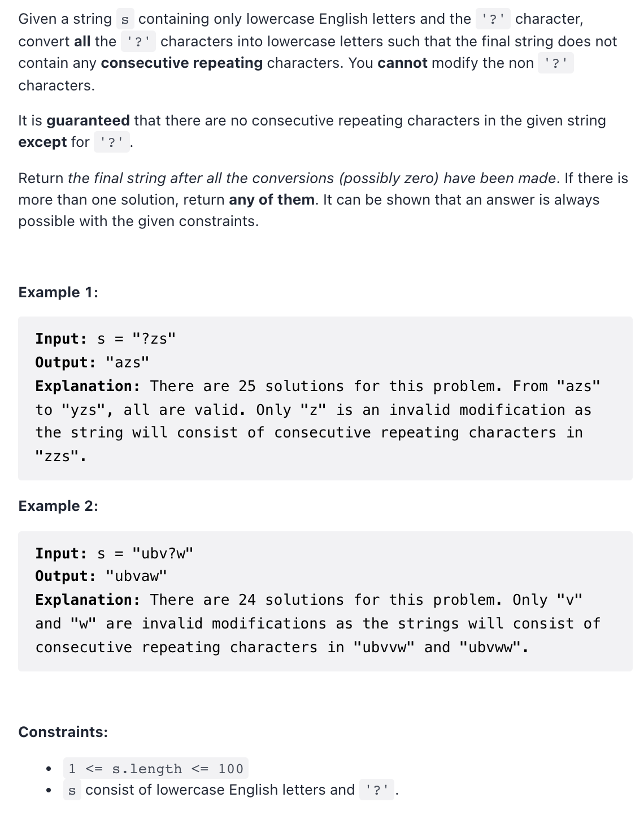Click the Example 2 output value "ubvaw"

pos(136,576)
